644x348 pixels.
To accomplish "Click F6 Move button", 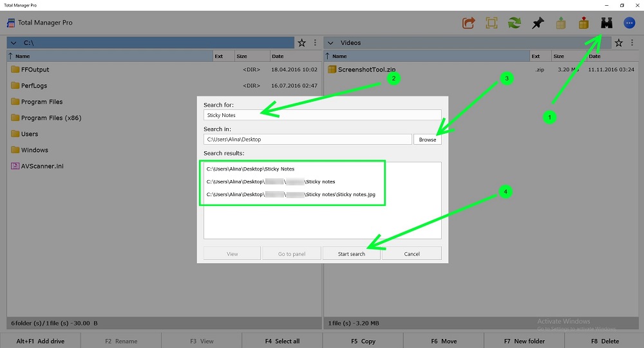I will 444,341.
